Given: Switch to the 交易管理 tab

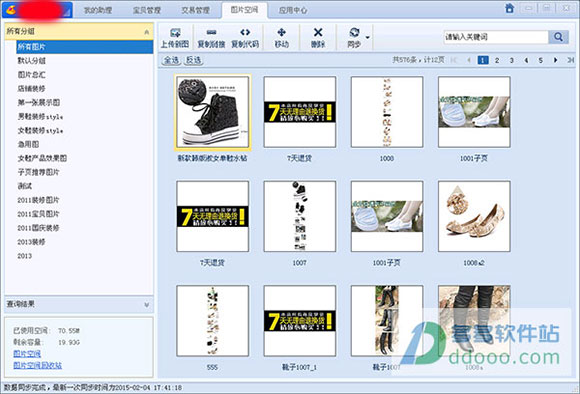Looking at the screenshot, I should click(x=195, y=10).
